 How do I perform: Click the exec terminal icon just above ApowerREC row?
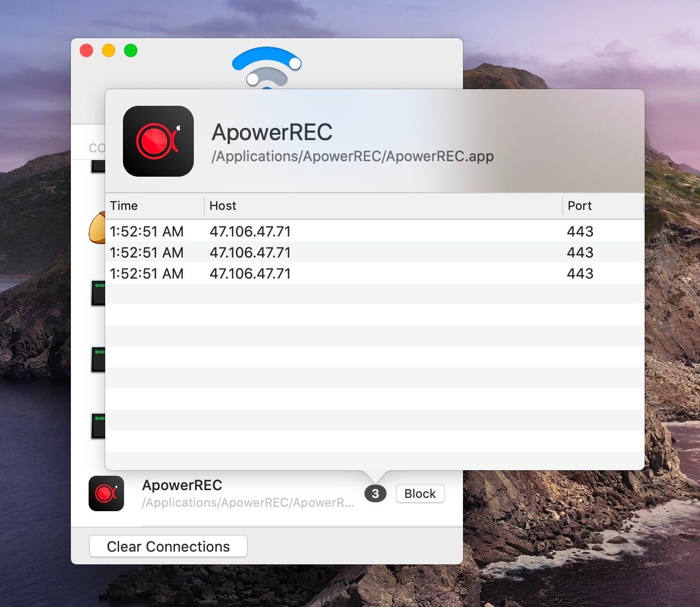point(98,426)
